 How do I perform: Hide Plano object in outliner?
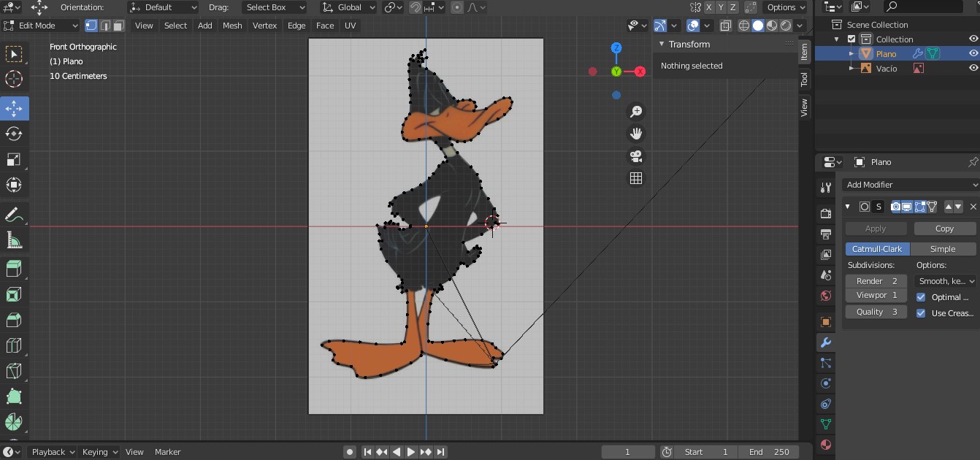pos(973,53)
